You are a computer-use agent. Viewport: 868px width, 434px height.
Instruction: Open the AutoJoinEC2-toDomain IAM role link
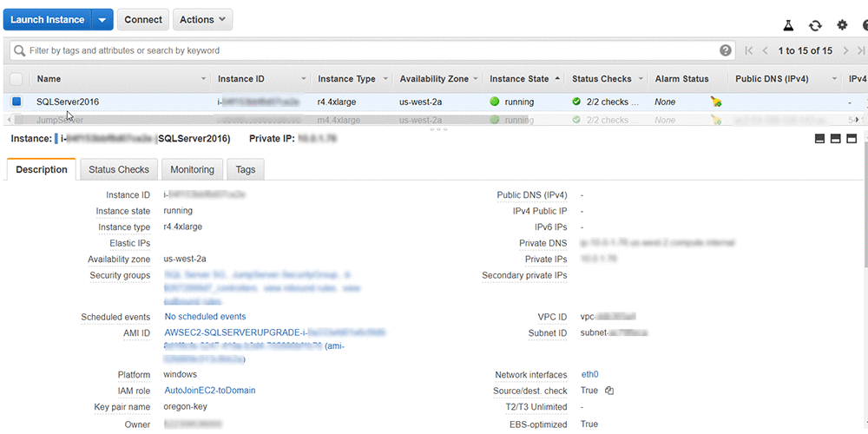click(x=210, y=391)
